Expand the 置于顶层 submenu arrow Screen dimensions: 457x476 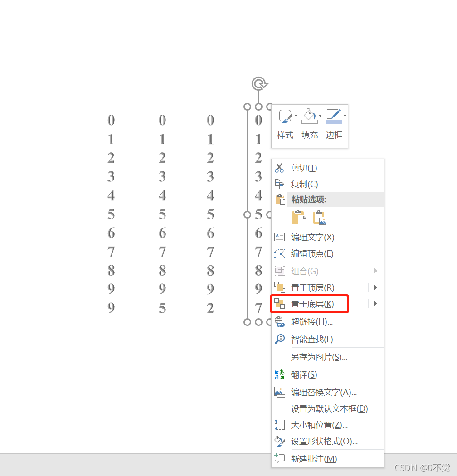tap(376, 287)
